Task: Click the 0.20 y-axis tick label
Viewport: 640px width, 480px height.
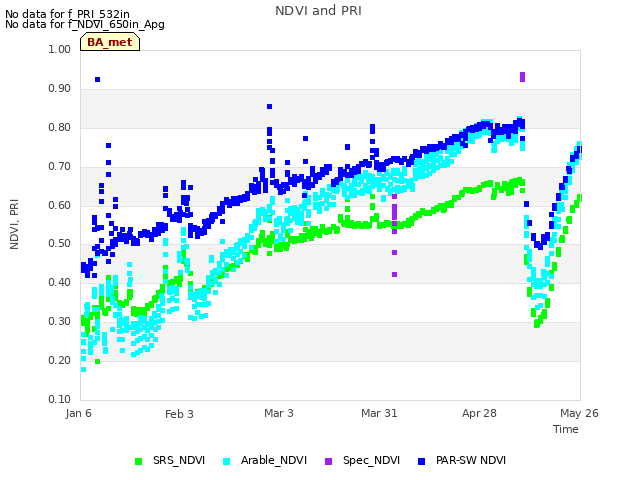Action: 60,360
